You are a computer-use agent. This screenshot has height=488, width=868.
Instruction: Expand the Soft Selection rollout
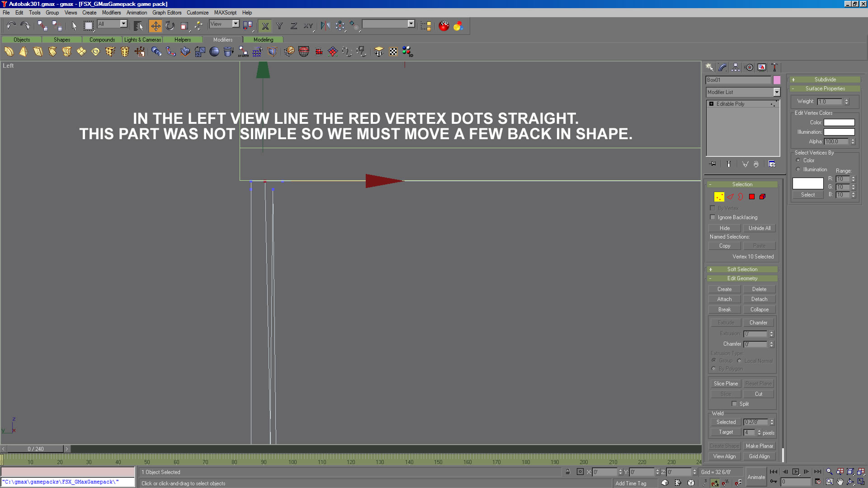[742, 269]
